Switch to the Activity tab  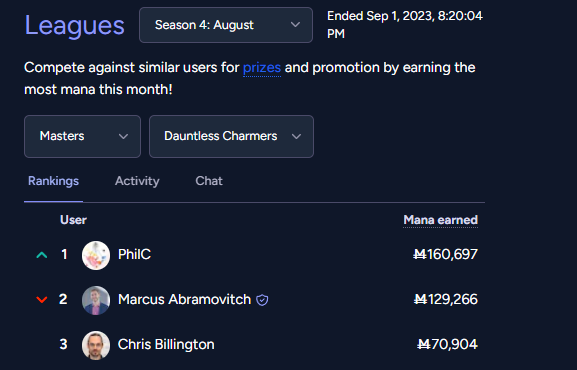pos(137,181)
